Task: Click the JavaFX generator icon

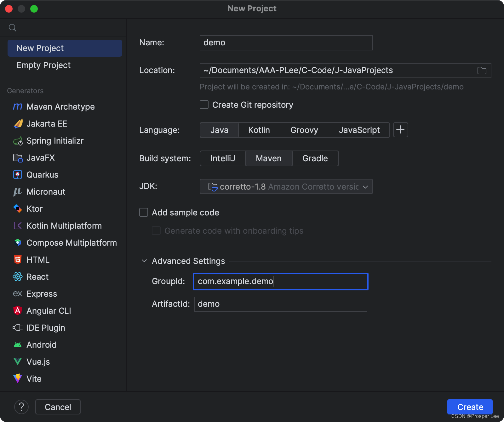Action: [18, 158]
